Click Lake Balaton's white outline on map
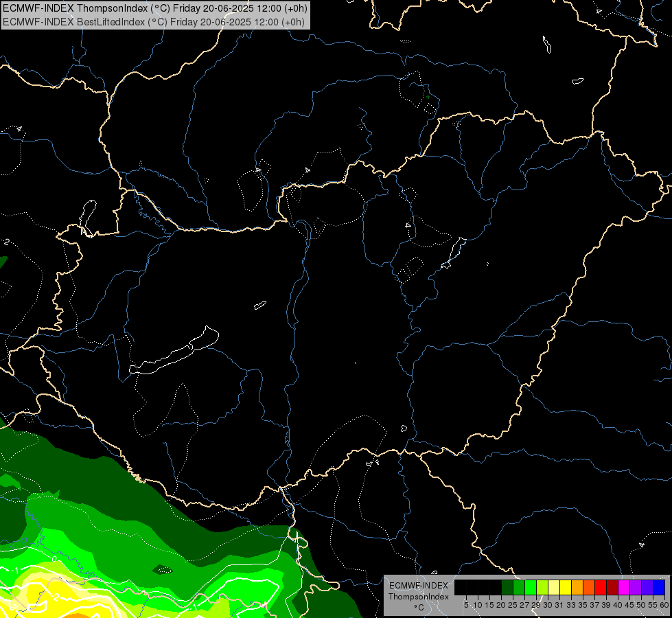The image size is (672, 618). click(x=174, y=352)
